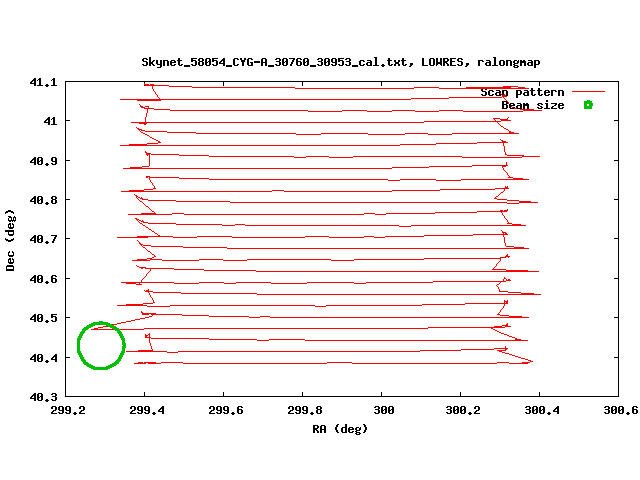
Task: Click the green beam size legend marker
Action: [x=588, y=105]
